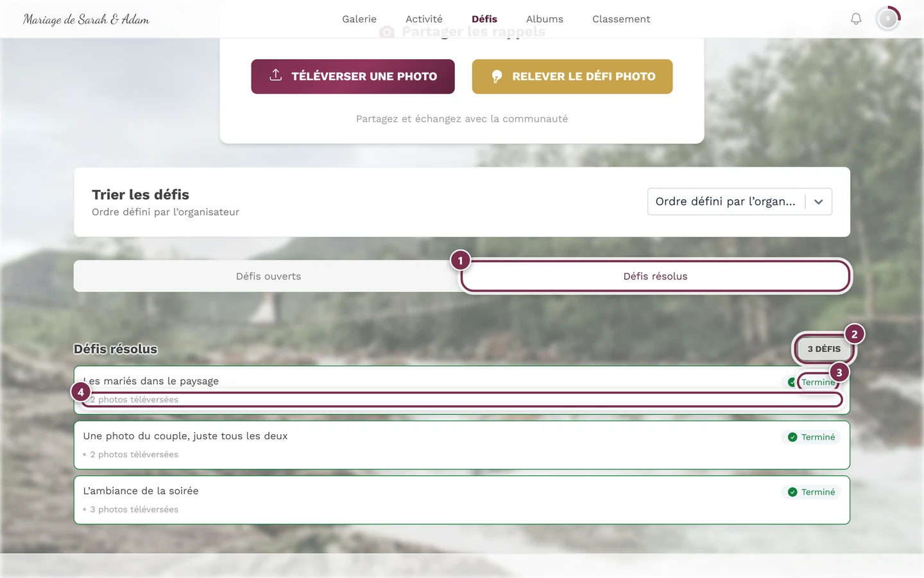Go to Galerie in navigation
Screen dimensions: 924x578
tap(359, 19)
